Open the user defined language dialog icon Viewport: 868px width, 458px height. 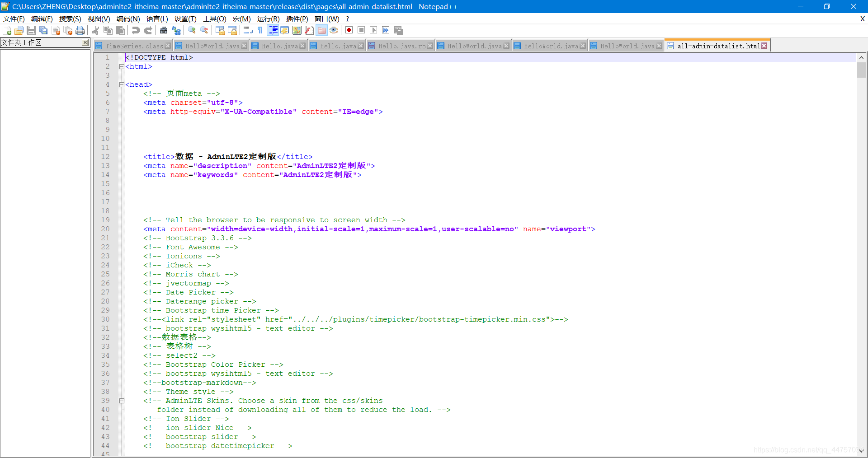[284, 30]
